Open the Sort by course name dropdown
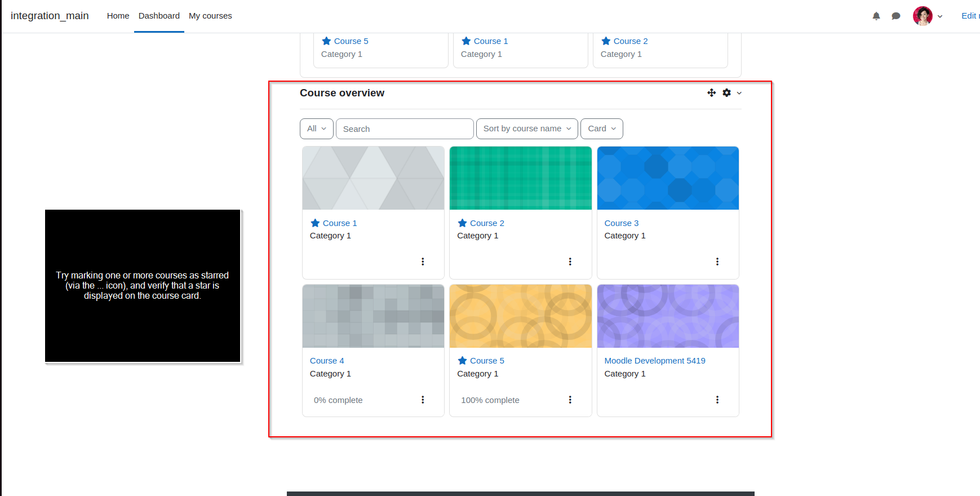This screenshot has width=980, height=496. 527,129
